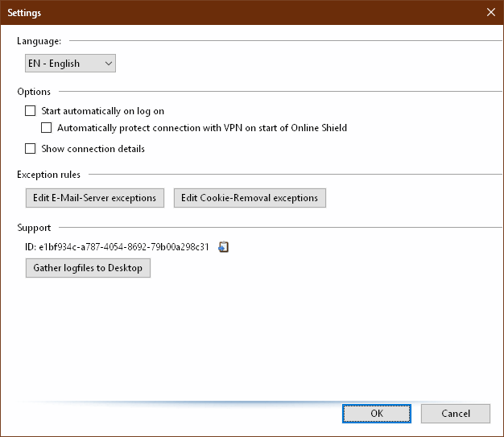
Task: Cancel the settings changes
Action: (456, 414)
